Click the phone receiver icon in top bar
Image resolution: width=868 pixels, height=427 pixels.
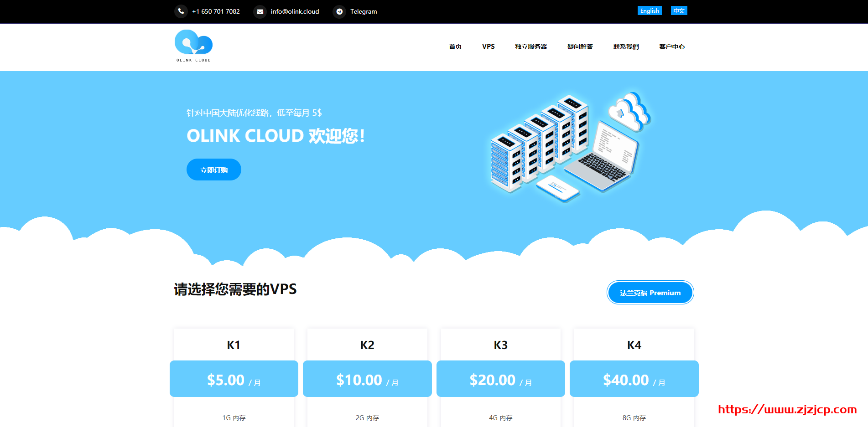(x=181, y=11)
